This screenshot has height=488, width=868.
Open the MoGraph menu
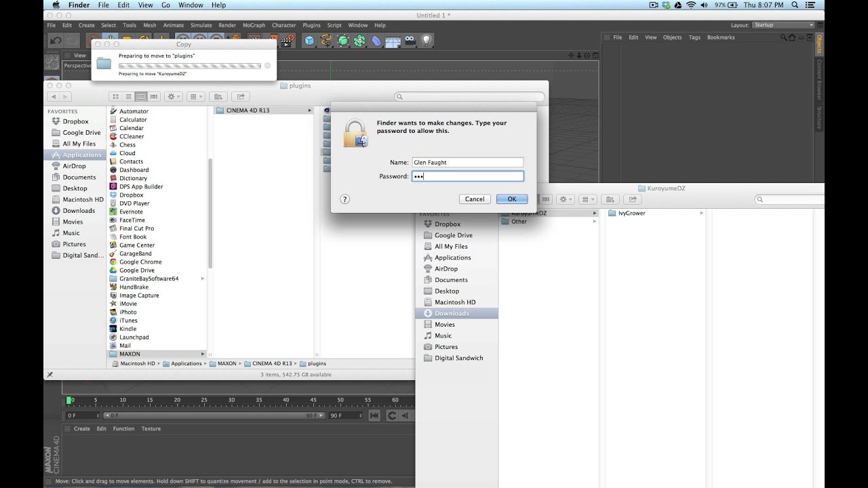point(254,25)
